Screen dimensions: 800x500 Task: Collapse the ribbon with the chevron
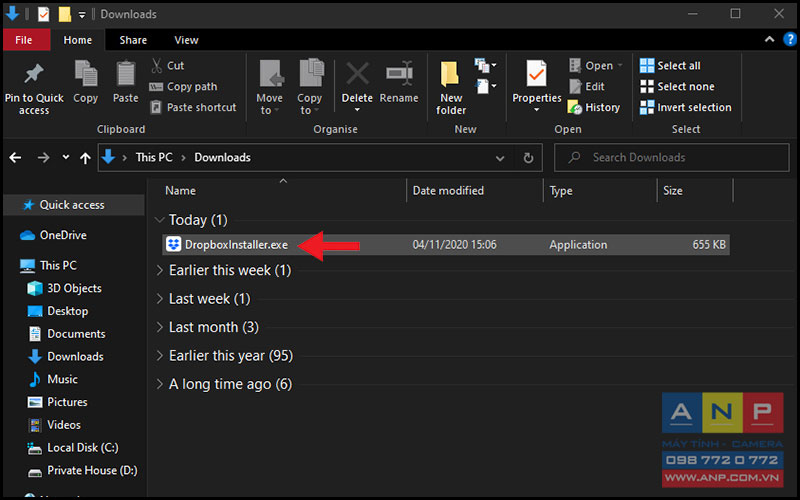[x=769, y=39]
